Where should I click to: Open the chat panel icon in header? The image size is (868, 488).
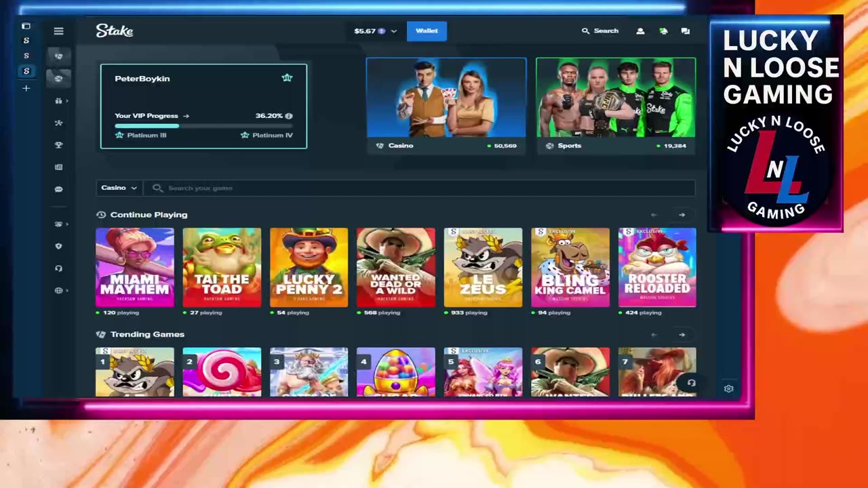click(686, 31)
